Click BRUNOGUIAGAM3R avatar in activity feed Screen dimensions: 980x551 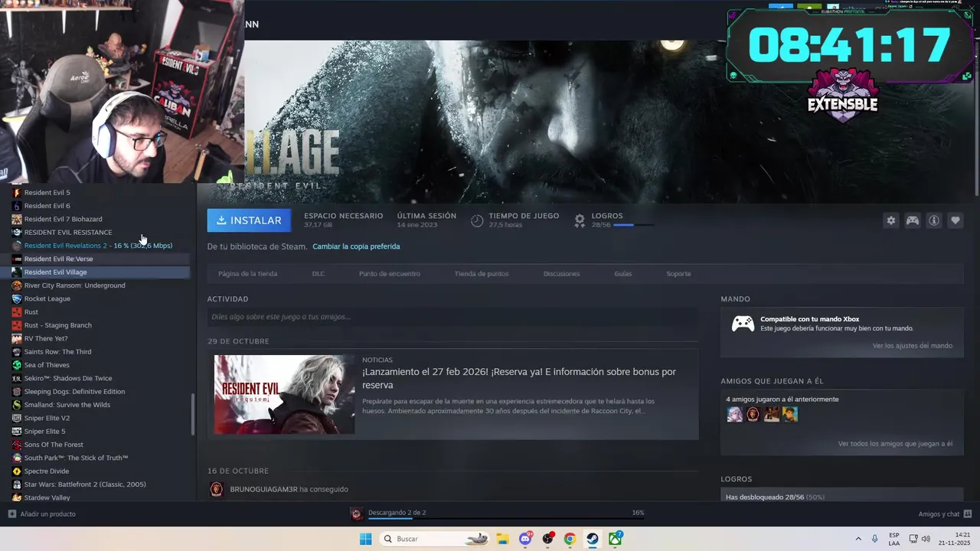point(217,489)
